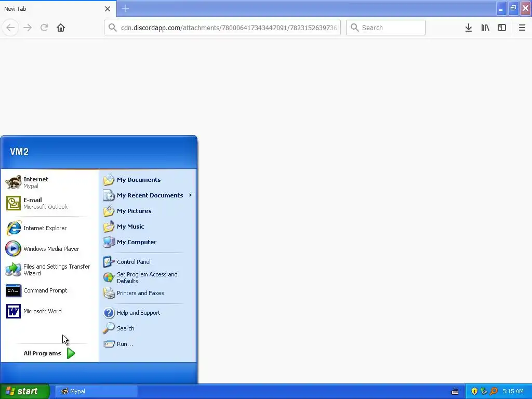
Task: Click the Control Panel checkmark icon
Action: (109, 262)
